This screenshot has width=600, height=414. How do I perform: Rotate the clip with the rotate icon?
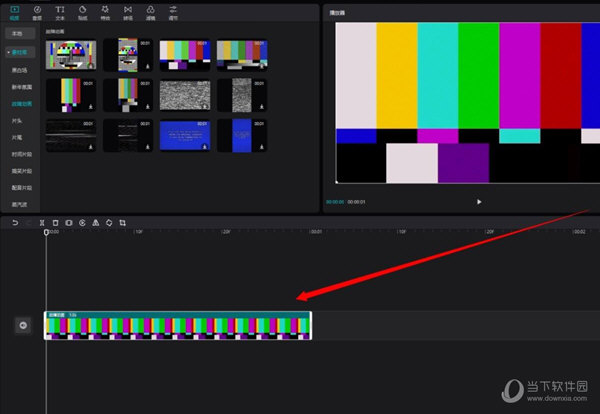click(109, 222)
